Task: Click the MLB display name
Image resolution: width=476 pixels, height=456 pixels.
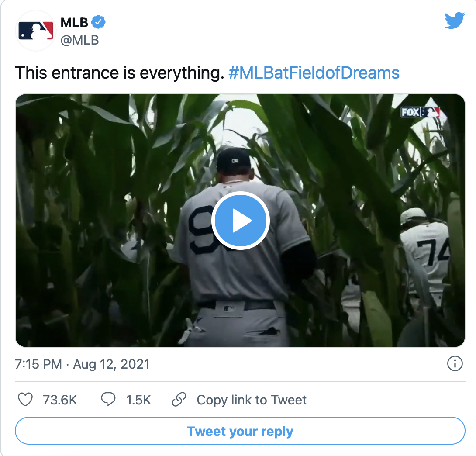Action: pos(74,22)
